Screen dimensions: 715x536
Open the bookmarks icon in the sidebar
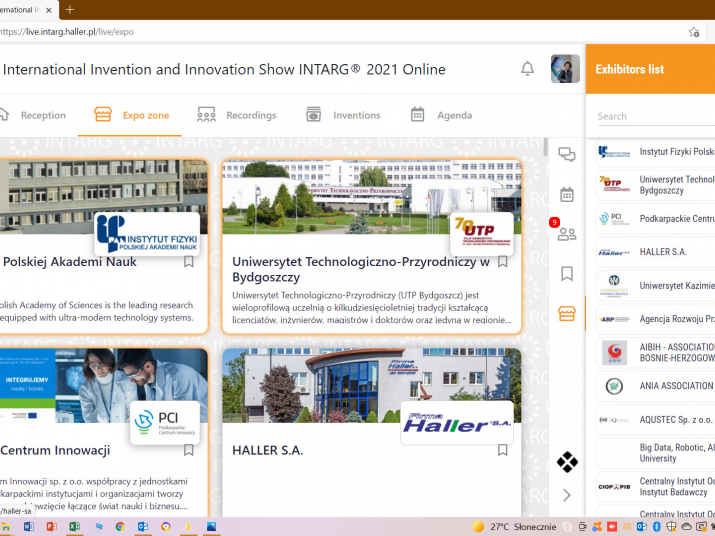(x=567, y=273)
